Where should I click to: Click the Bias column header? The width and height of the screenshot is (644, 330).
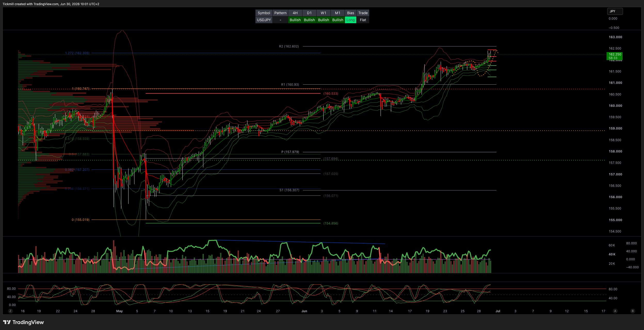[x=351, y=13]
